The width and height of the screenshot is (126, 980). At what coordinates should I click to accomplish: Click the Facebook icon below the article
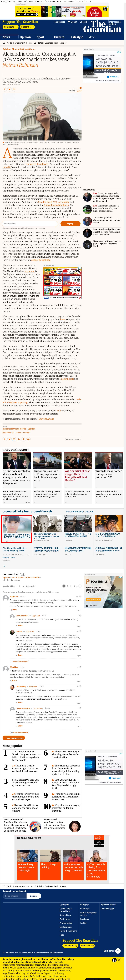pyautogui.click(x=5, y=439)
